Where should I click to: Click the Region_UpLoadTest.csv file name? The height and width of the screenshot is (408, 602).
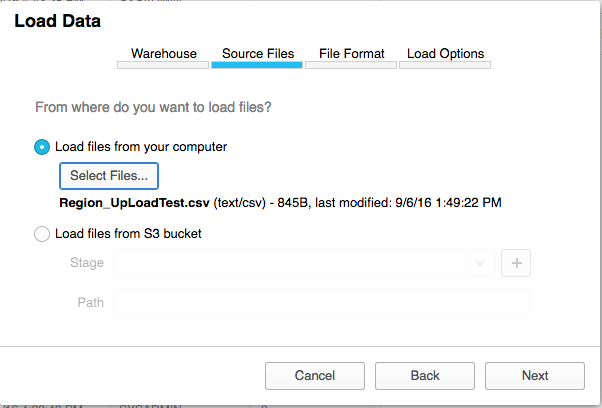click(x=134, y=203)
